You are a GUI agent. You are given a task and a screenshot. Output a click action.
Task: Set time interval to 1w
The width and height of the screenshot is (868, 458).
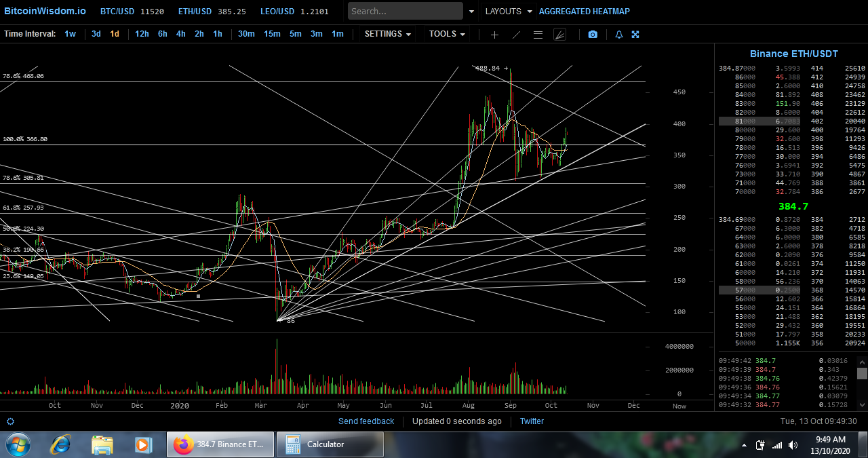[x=71, y=34]
